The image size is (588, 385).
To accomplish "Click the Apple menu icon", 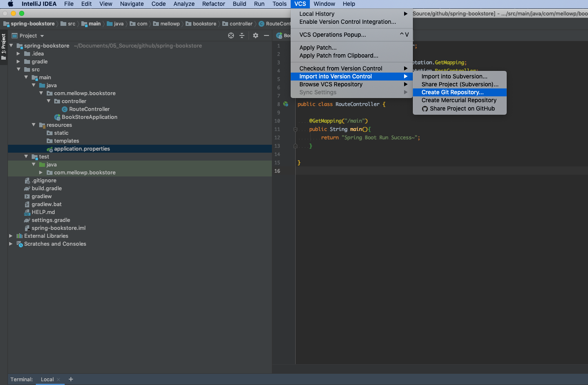I will [10, 4].
